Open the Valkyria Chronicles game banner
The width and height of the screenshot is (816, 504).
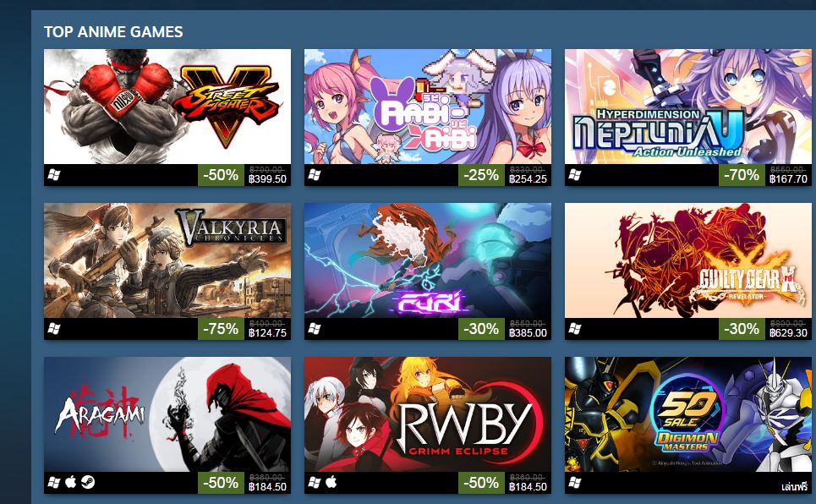167,260
